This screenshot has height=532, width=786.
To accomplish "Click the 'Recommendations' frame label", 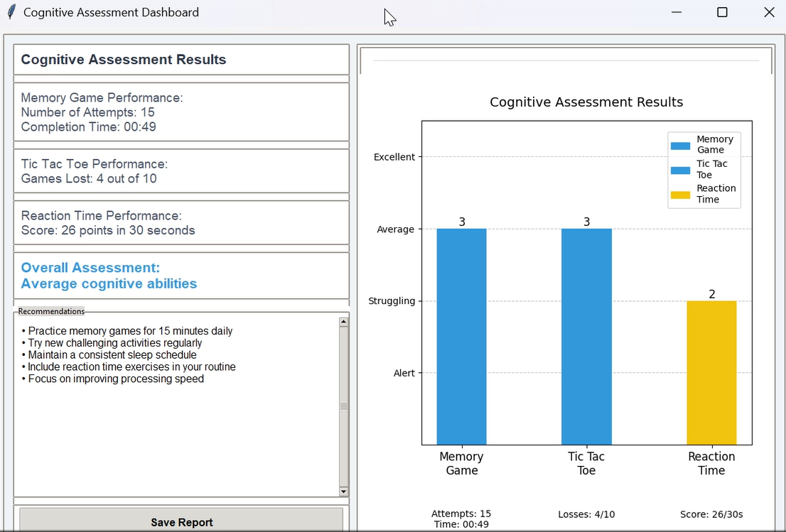I will pyautogui.click(x=51, y=311).
